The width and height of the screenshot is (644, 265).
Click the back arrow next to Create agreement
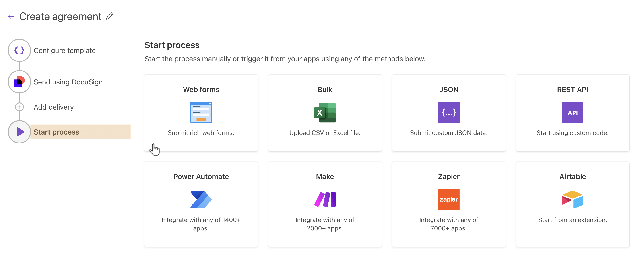click(11, 16)
